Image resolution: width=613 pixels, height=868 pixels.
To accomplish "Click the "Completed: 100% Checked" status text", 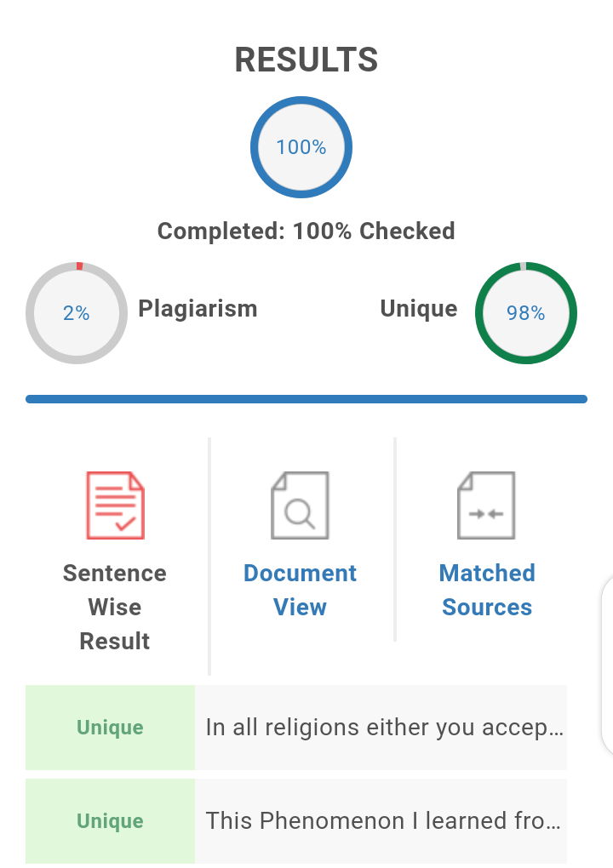I will pos(306,231).
